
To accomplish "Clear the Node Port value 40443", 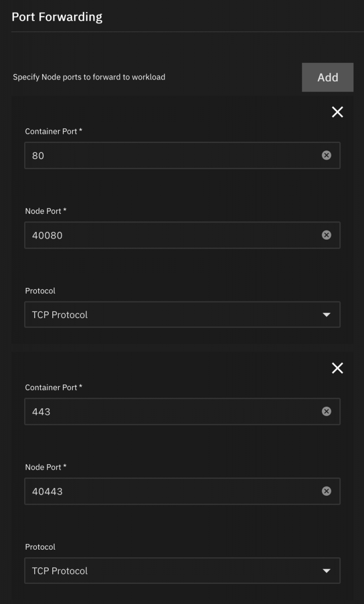I will [x=326, y=491].
